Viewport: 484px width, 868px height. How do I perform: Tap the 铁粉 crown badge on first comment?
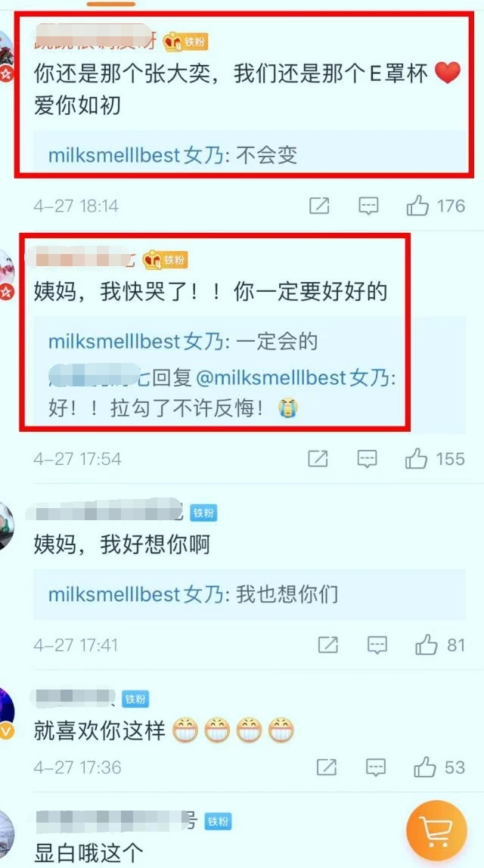[x=187, y=42]
